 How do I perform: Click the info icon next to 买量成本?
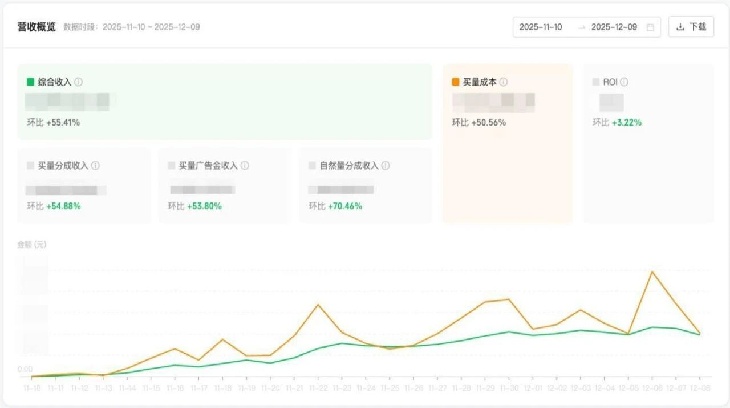[504, 82]
